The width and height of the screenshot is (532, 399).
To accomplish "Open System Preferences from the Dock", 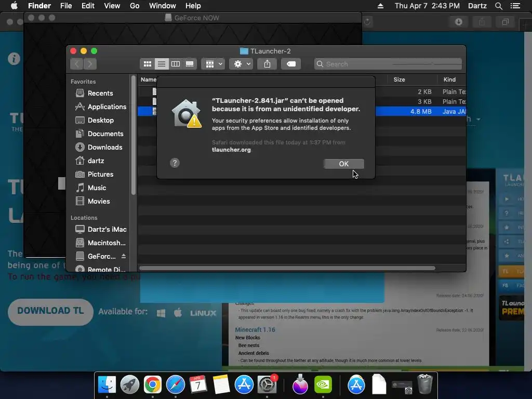I will click(x=267, y=384).
